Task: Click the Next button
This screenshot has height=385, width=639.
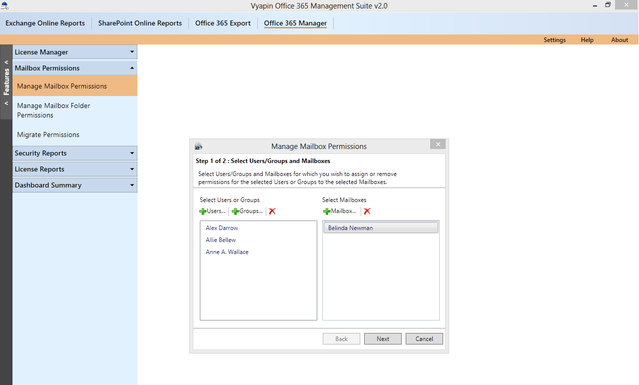Action: tap(383, 339)
